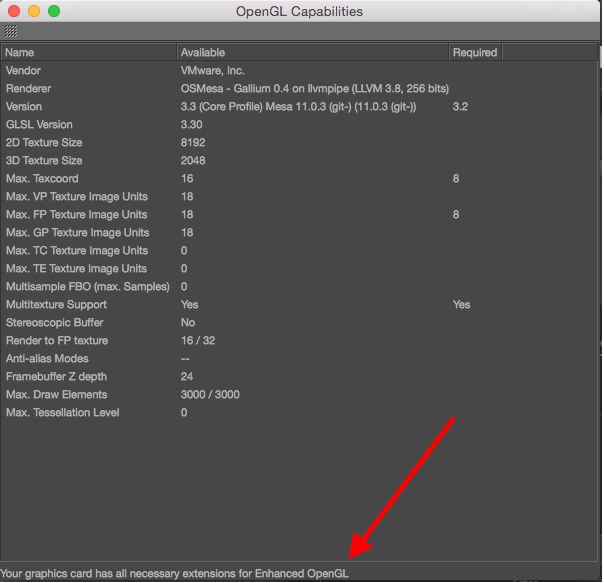Click value 0 in Multisample FBO row

point(184,287)
